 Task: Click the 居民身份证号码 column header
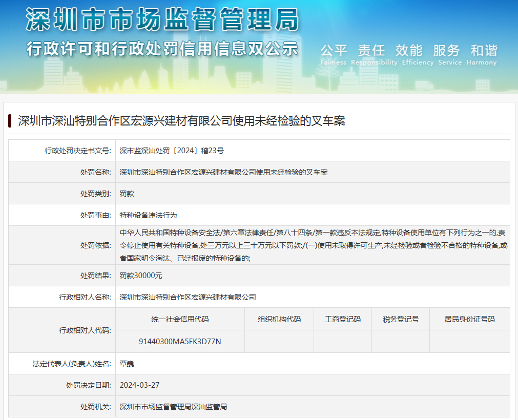469,319
